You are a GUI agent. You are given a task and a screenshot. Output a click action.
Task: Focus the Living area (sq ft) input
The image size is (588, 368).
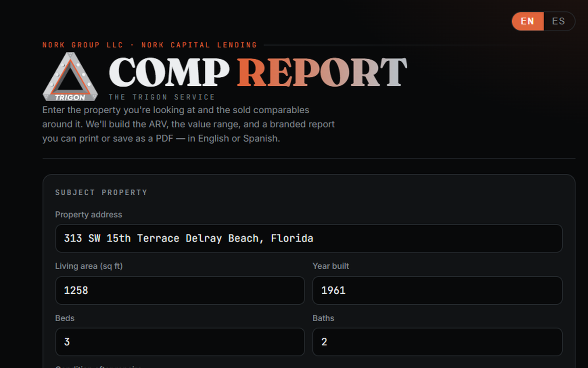pos(180,290)
